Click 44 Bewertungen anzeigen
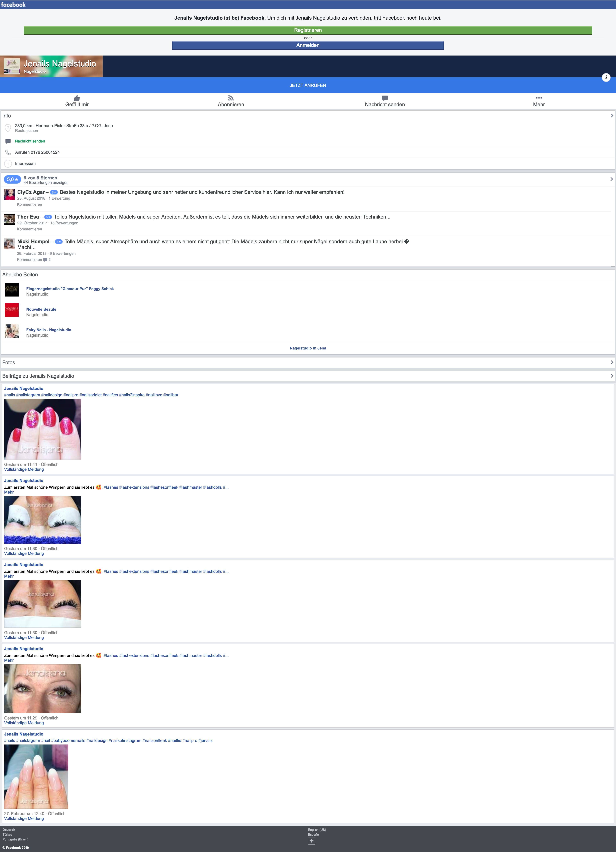The width and height of the screenshot is (616, 852). 46,183
